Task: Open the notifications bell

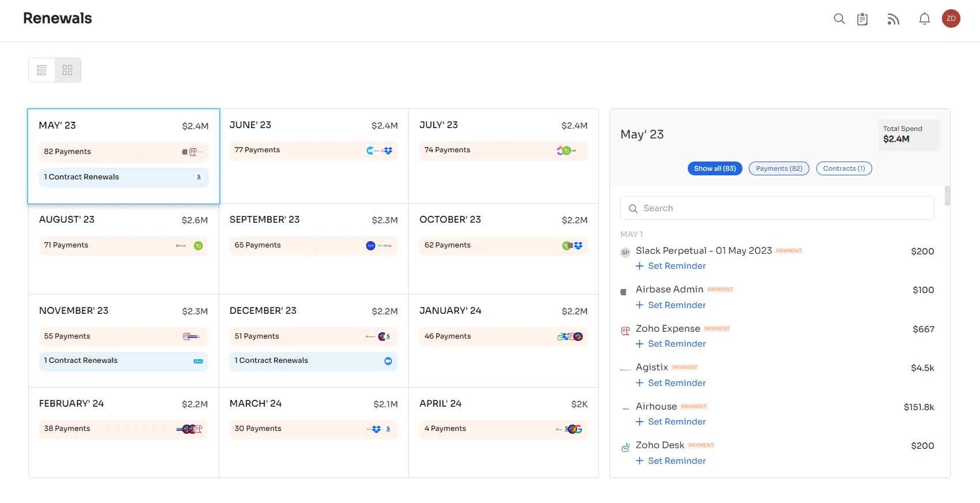Action: pyautogui.click(x=924, y=19)
